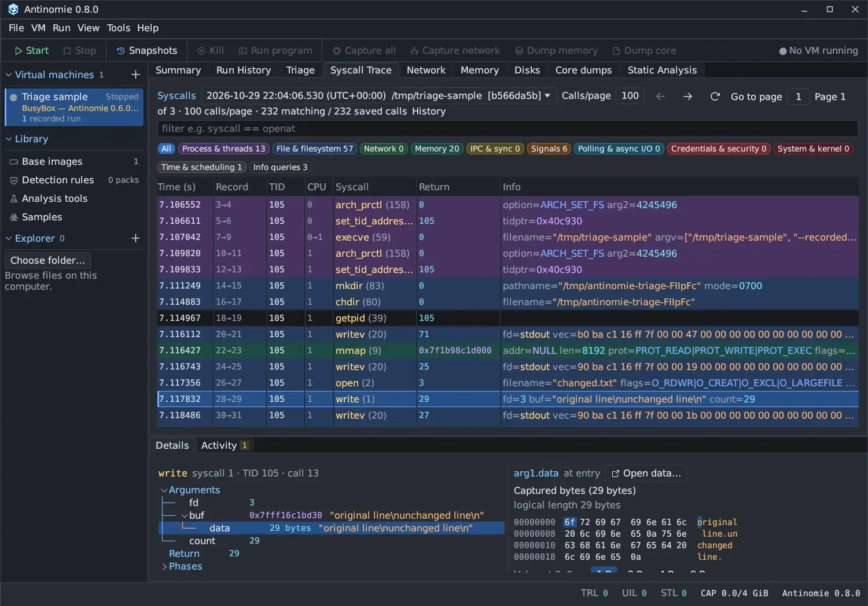Click Open data... button

tap(646, 473)
